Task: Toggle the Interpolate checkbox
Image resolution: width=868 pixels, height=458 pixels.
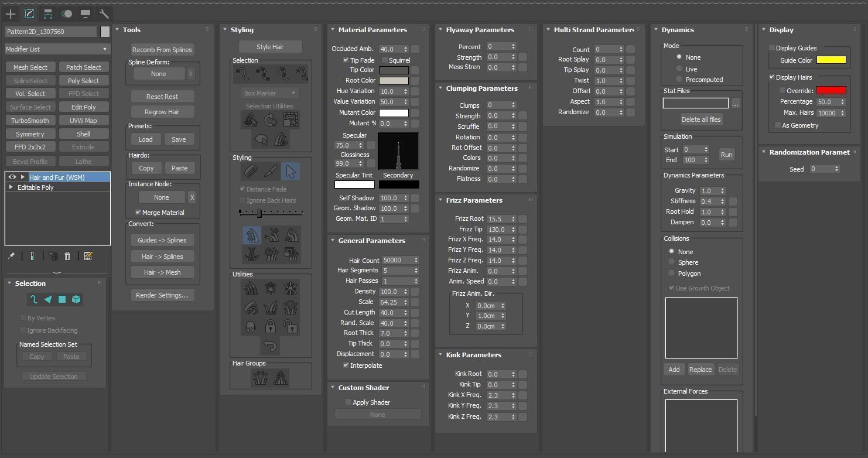Action: point(346,365)
